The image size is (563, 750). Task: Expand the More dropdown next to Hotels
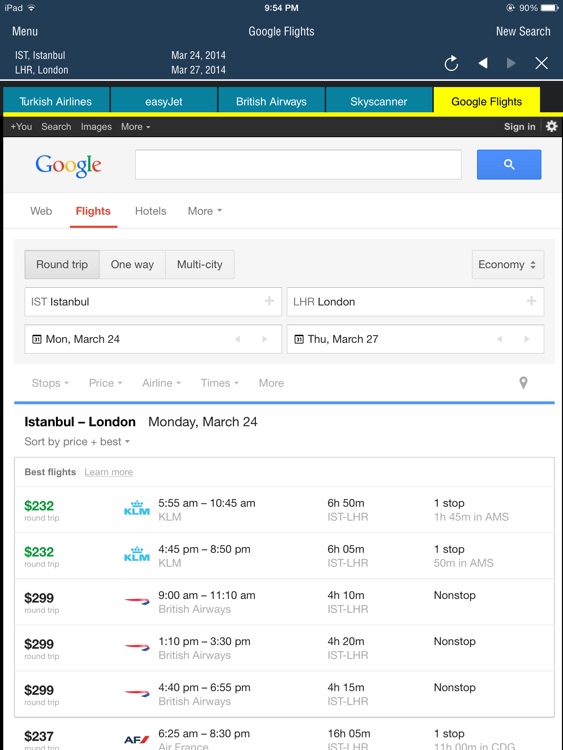[205, 211]
